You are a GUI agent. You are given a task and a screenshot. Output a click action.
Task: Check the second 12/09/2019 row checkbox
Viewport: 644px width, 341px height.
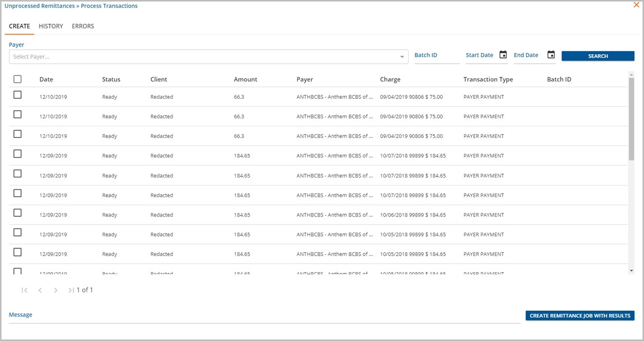18,174
